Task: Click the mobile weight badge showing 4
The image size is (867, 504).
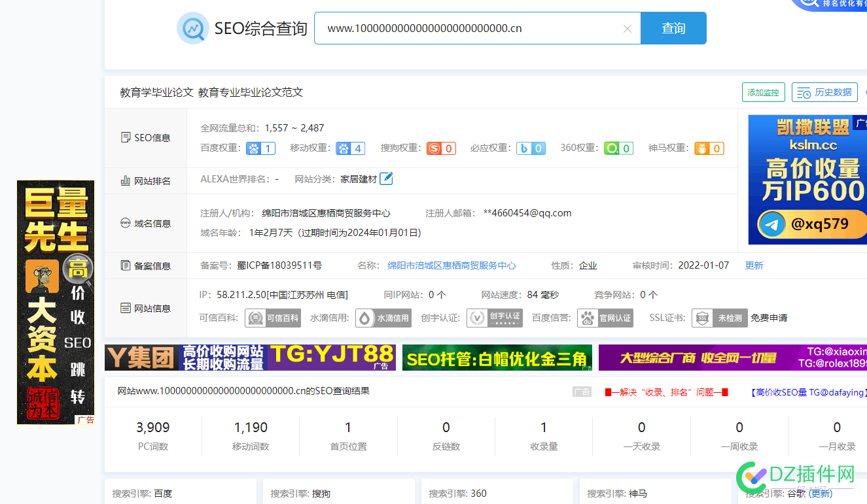Action: [x=350, y=148]
